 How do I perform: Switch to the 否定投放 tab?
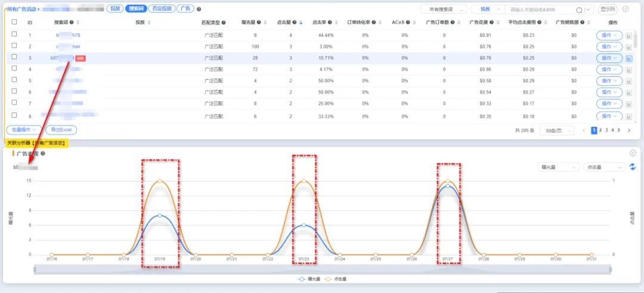pyautogui.click(x=162, y=8)
